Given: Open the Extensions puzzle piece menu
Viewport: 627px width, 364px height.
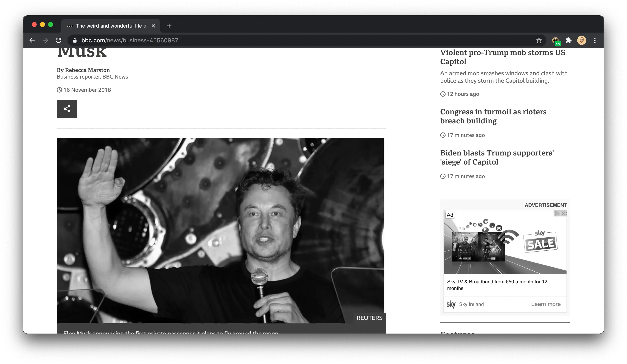Looking at the screenshot, I should coord(569,40).
